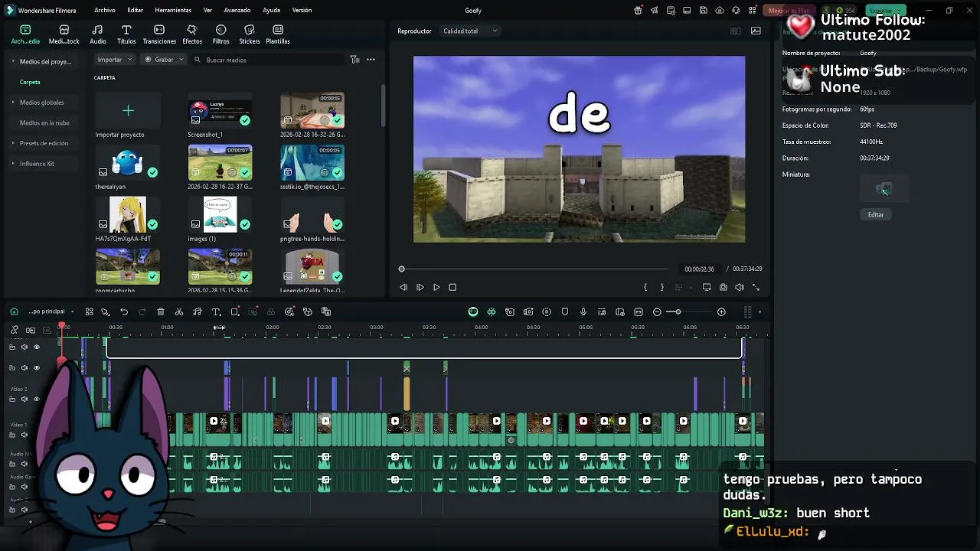Stop the preview playback

(452, 287)
